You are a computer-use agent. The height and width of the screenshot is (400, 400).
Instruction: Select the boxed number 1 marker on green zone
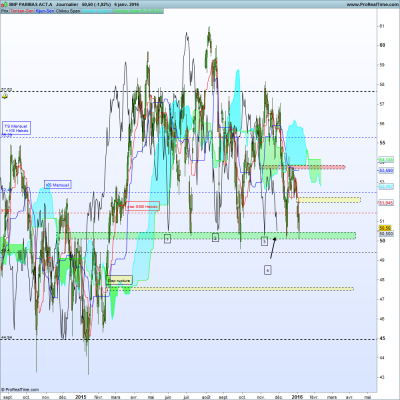(167, 239)
